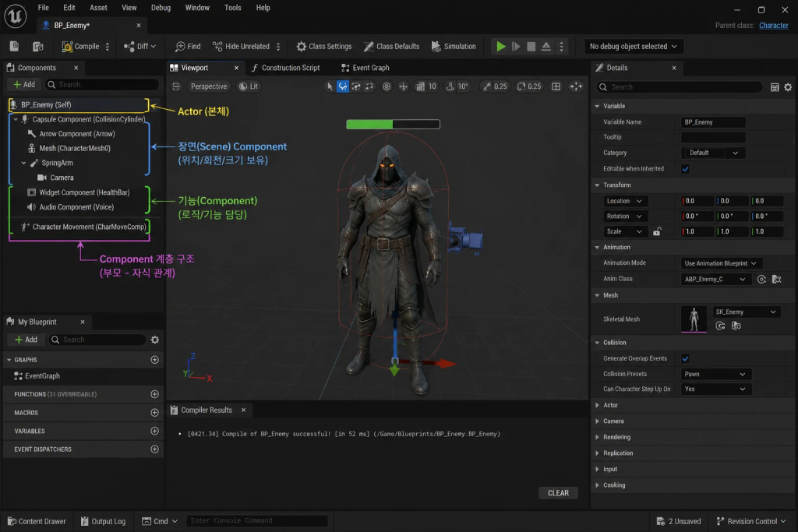Change the Lit view mode
The height and width of the screenshot is (532, 798).
[249, 86]
